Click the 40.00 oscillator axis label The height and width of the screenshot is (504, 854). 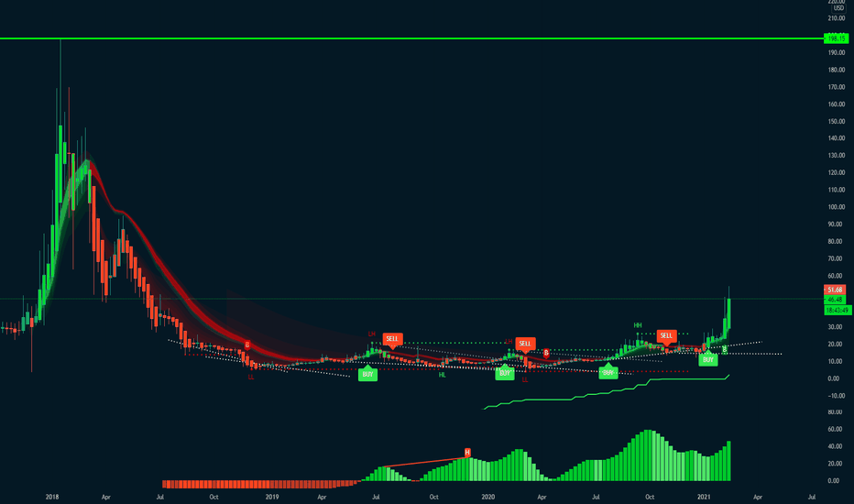tap(834, 446)
